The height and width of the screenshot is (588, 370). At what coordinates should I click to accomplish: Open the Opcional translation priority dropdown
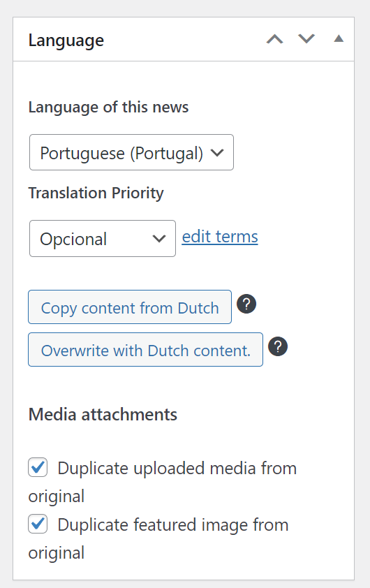pyautogui.click(x=103, y=239)
